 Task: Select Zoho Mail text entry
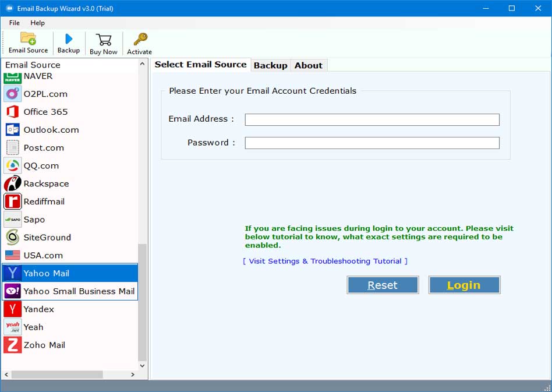coord(44,345)
